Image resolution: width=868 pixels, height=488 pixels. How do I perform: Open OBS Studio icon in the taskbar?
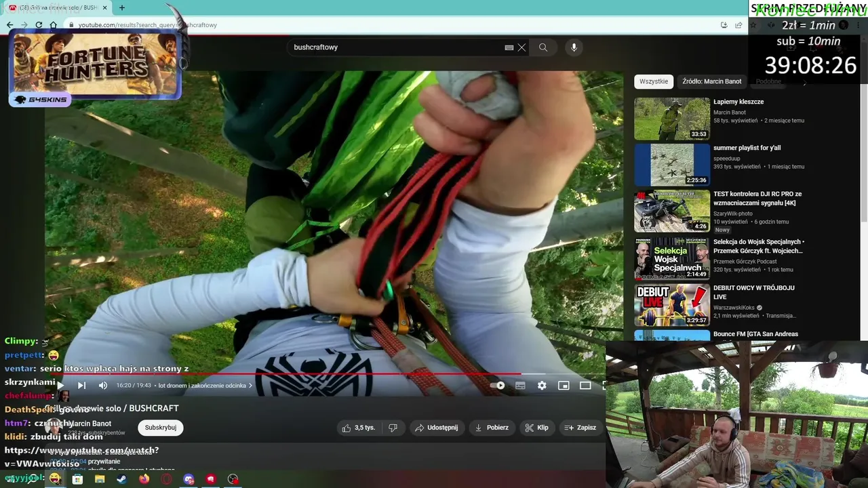pos(233,479)
